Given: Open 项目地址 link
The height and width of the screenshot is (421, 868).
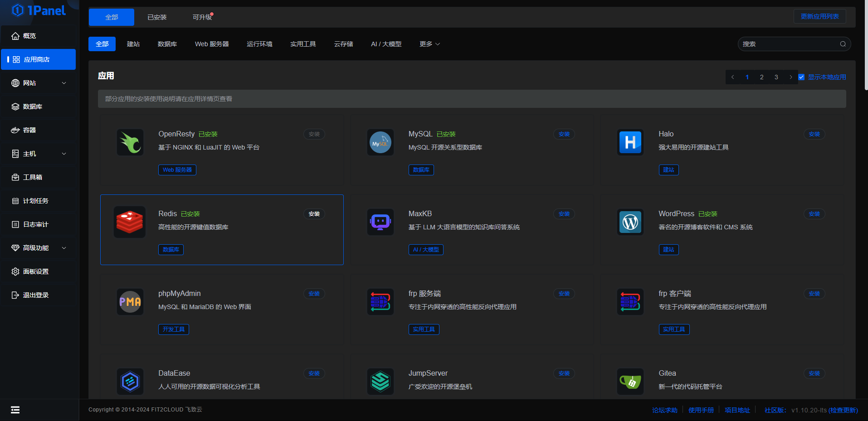Looking at the screenshot, I should pos(737,410).
